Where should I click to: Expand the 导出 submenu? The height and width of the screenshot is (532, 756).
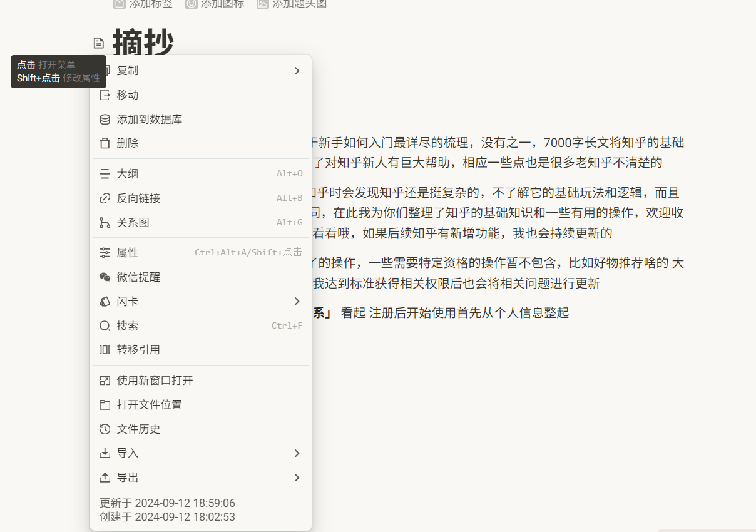coord(297,477)
